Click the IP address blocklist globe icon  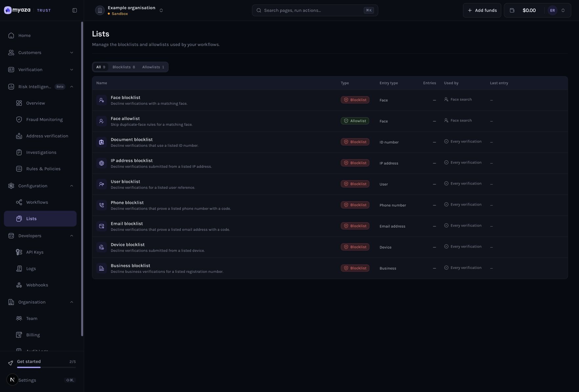pos(102,163)
